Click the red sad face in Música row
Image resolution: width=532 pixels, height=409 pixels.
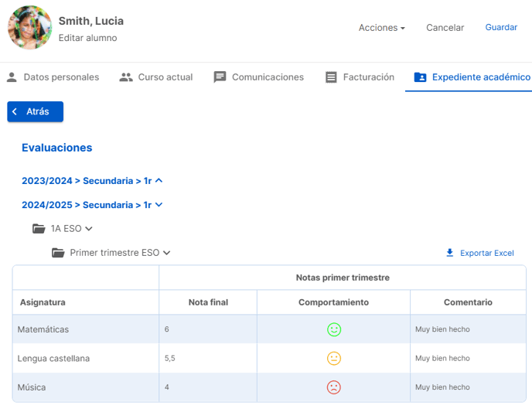[334, 387]
